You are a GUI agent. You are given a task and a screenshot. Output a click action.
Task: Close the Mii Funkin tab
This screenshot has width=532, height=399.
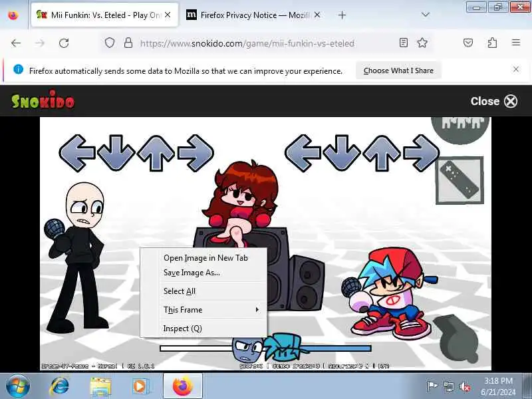(x=168, y=15)
